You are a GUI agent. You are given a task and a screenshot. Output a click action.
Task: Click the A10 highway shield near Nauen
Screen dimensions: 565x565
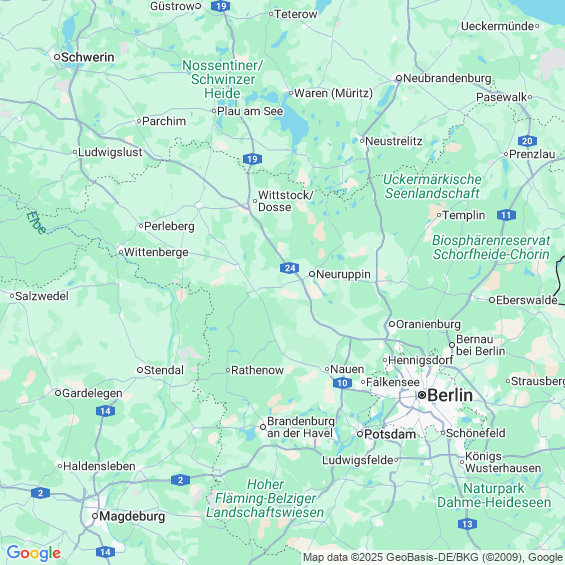(x=342, y=383)
